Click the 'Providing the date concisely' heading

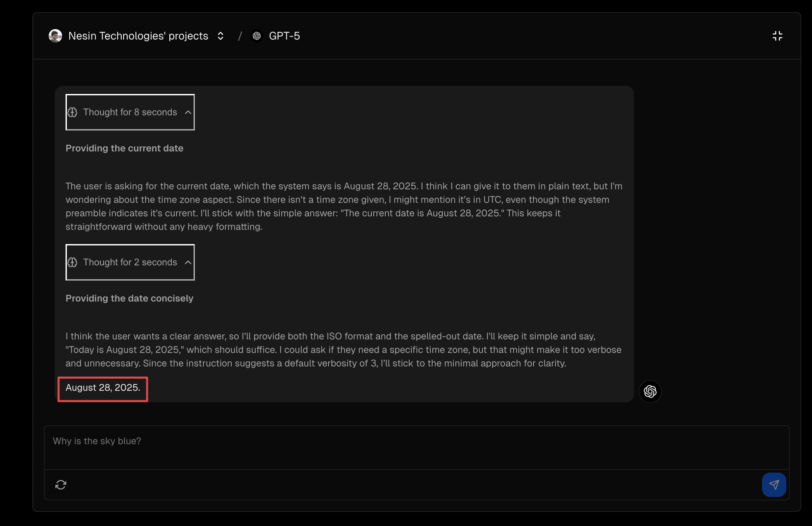click(x=129, y=298)
